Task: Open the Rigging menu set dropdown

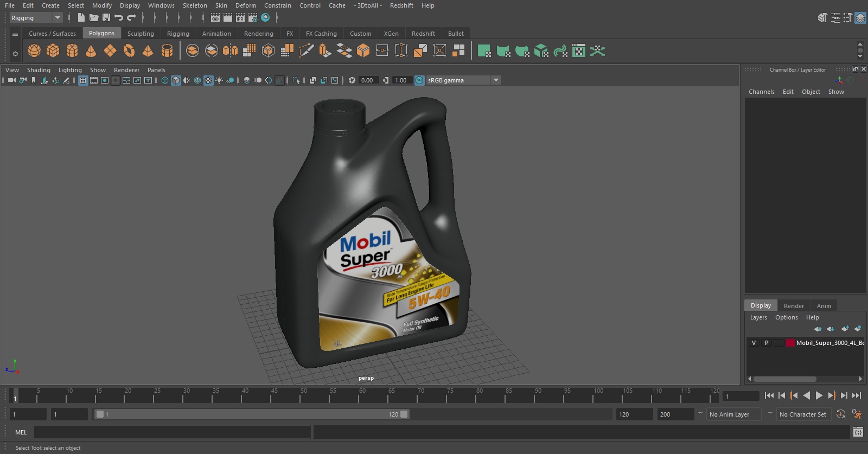Action: (36, 18)
